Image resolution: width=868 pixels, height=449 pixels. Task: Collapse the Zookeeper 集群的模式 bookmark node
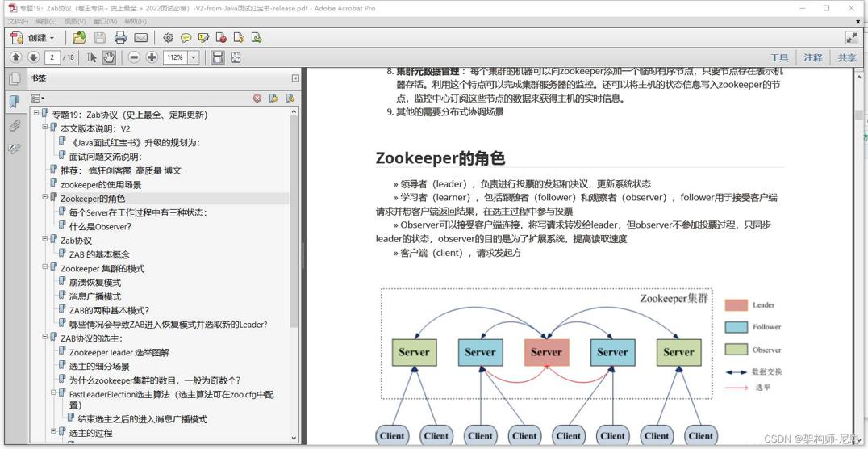point(45,266)
